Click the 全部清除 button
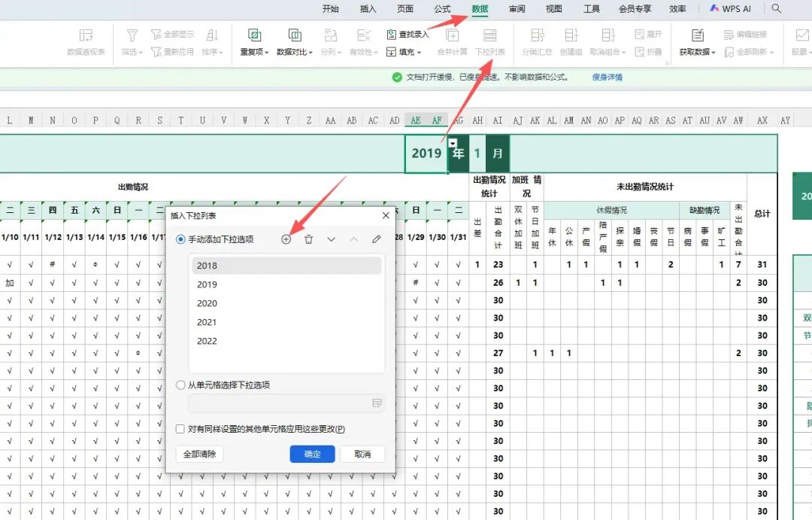Viewport: 812px width, 520px height. click(200, 455)
